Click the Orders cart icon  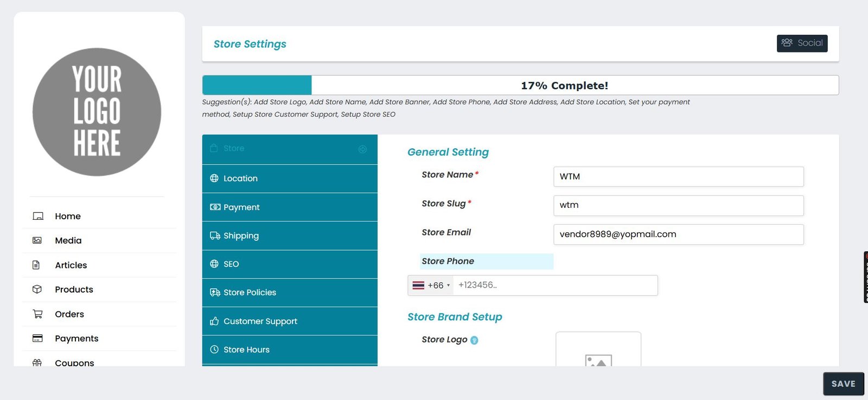(37, 314)
